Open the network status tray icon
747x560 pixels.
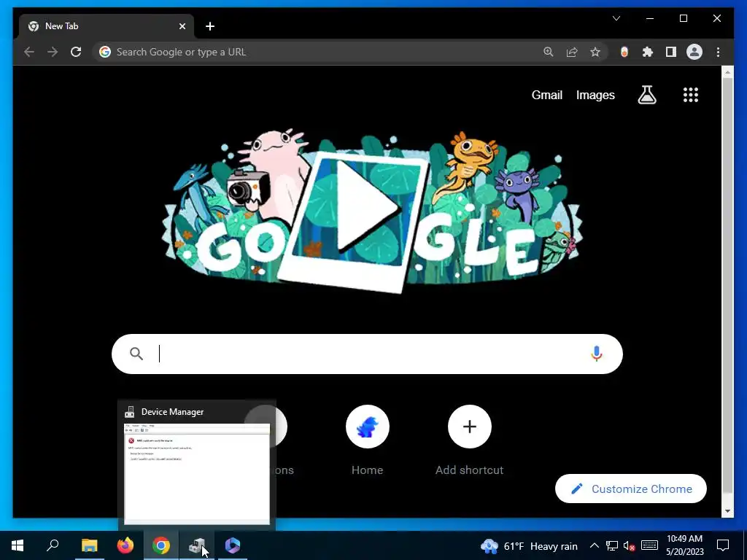pos(612,545)
